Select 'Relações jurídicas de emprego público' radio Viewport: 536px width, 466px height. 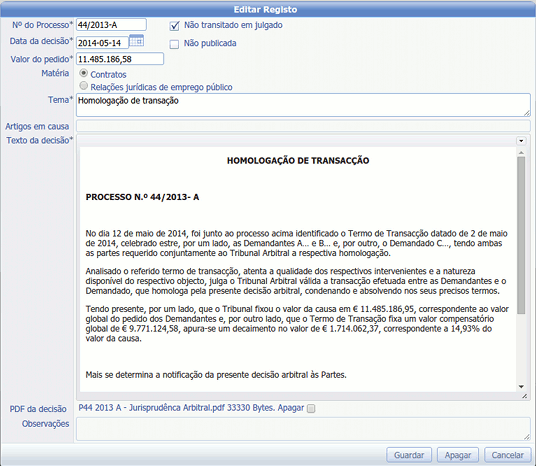pos(83,85)
